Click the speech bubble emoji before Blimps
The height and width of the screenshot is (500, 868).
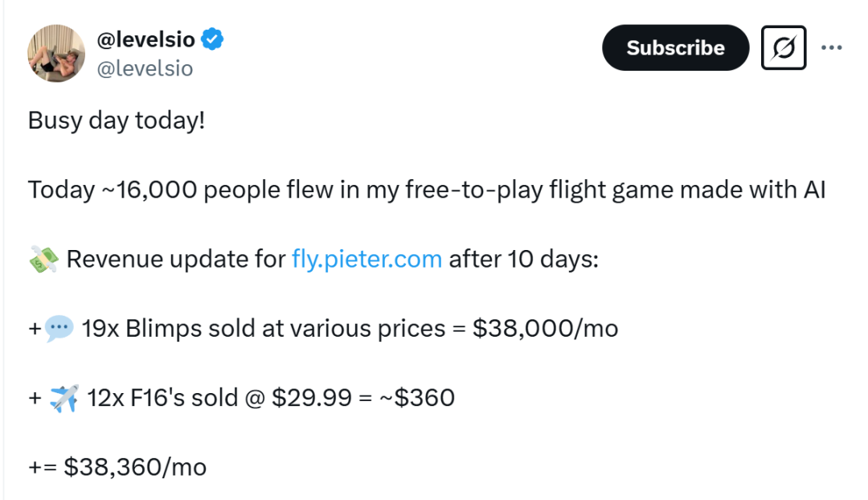point(59,328)
